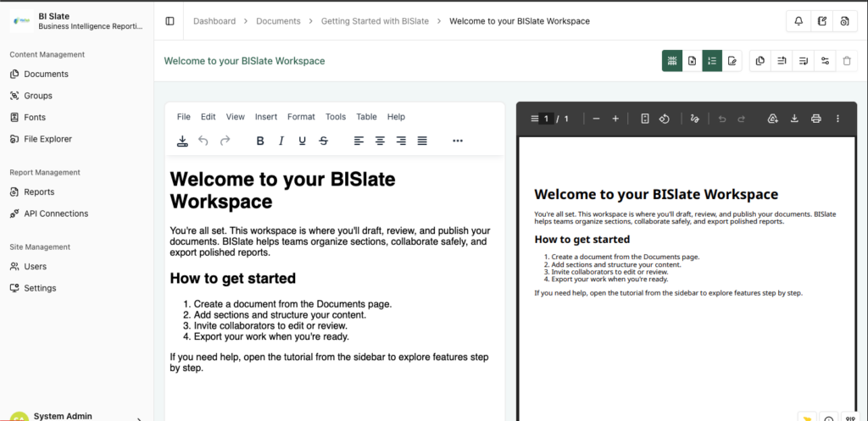
Task: Open the Table menu
Action: pyautogui.click(x=366, y=117)
